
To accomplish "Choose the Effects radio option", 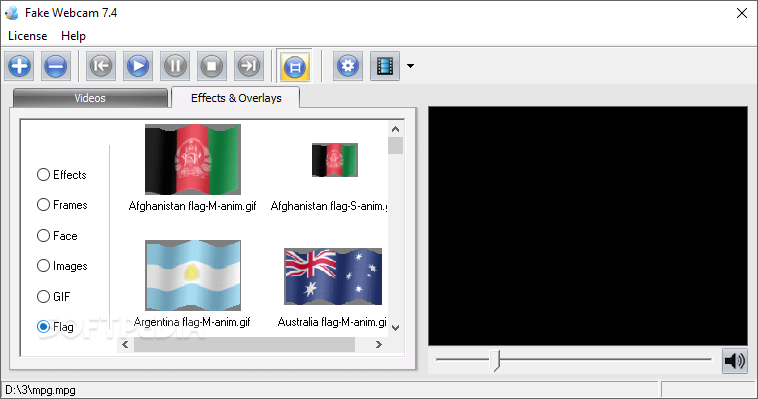I will click(x=61, y=175).
